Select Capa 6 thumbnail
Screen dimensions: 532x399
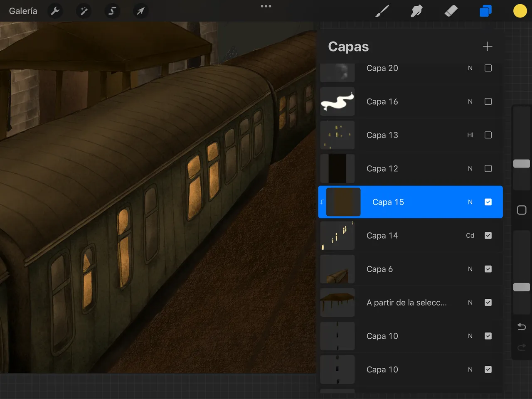[x=337, y=269]
